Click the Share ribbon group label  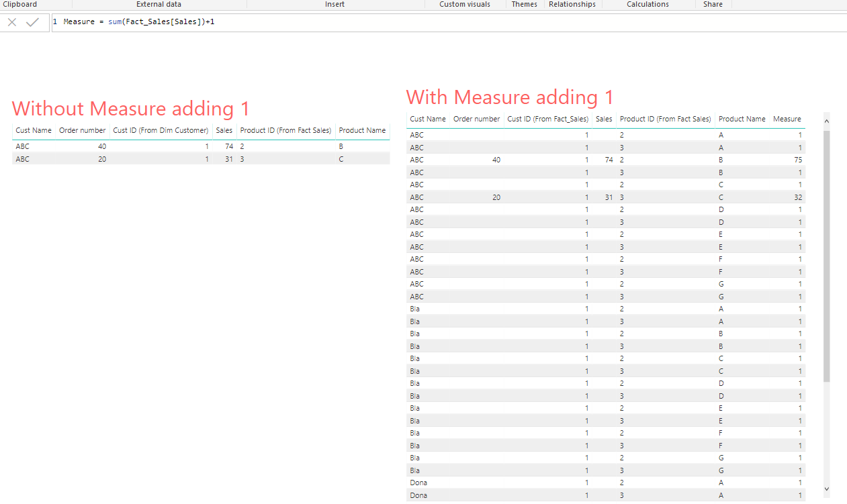713,4
